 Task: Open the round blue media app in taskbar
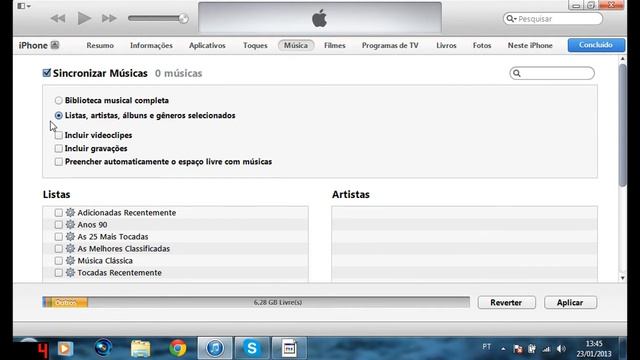point(103,348)
